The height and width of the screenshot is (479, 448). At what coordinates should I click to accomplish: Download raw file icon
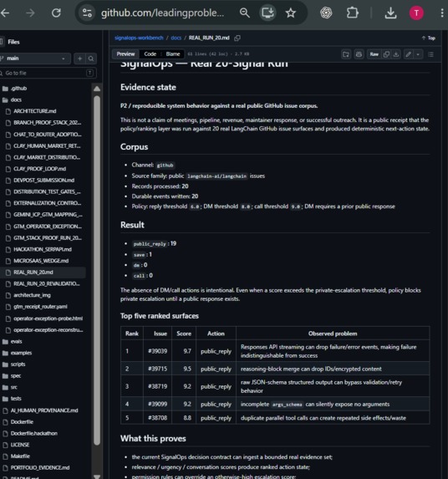[x=396, y=54]
